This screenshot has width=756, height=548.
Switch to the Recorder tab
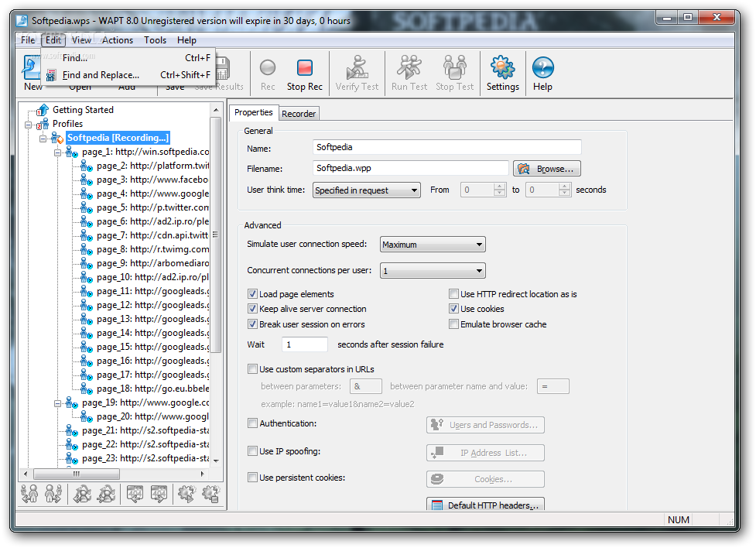[x=299, y=113]
